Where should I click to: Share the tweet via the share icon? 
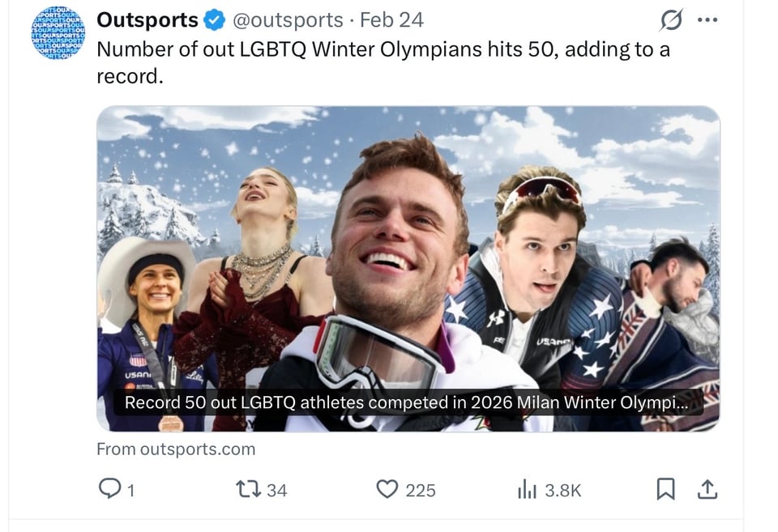[707, 489]
